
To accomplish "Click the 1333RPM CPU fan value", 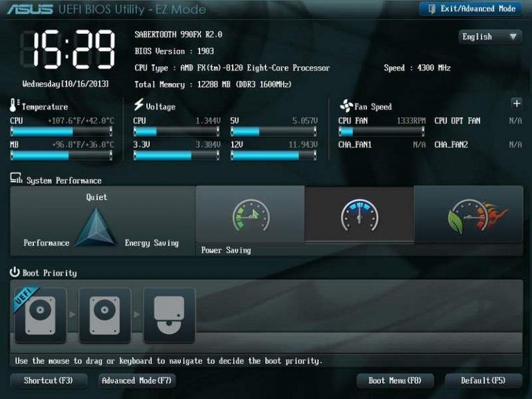I will (x=411, y=121).
